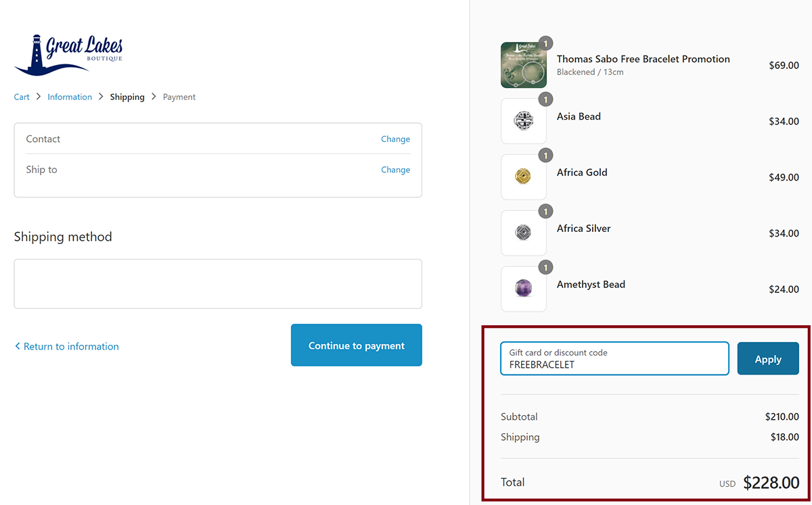Change the Contact details
Viewport: 812px width, 505px height.
[395, 139]
